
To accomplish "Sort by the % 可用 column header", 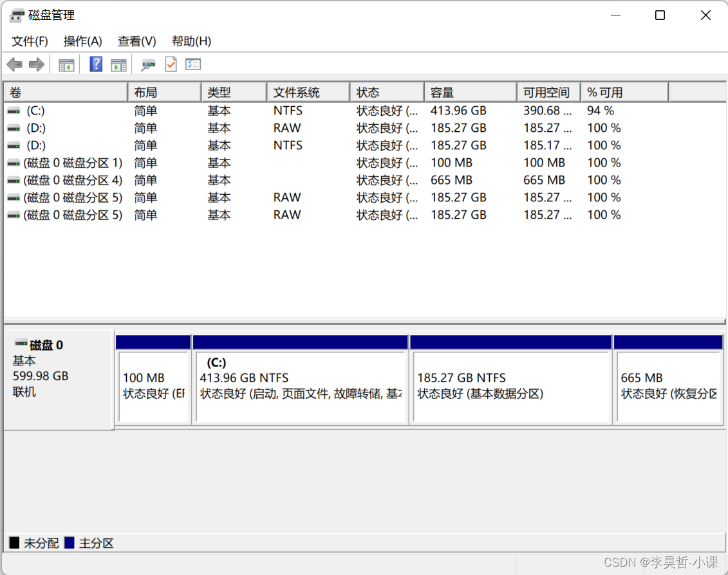I will pyautogui.click(x=625, y=93).
